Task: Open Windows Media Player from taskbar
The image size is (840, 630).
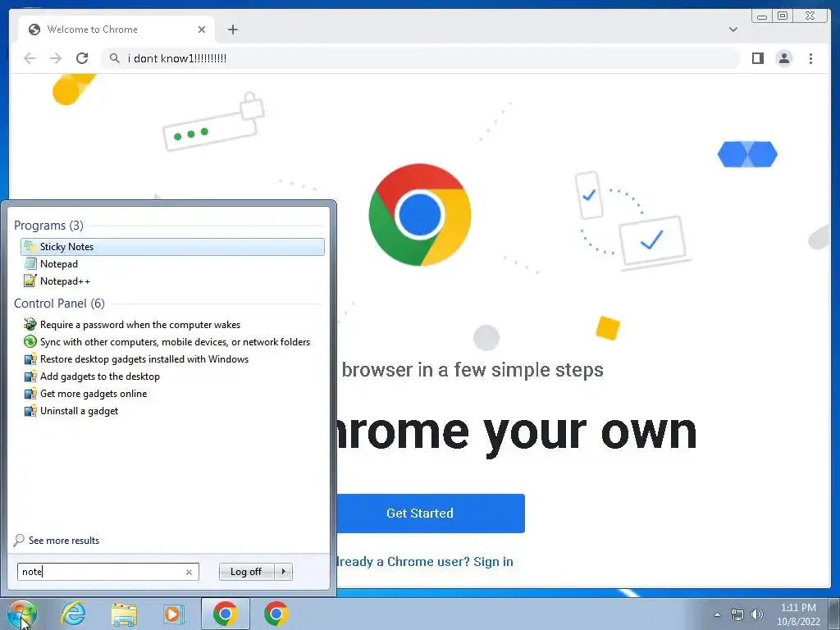Action: tap(174, 614)
